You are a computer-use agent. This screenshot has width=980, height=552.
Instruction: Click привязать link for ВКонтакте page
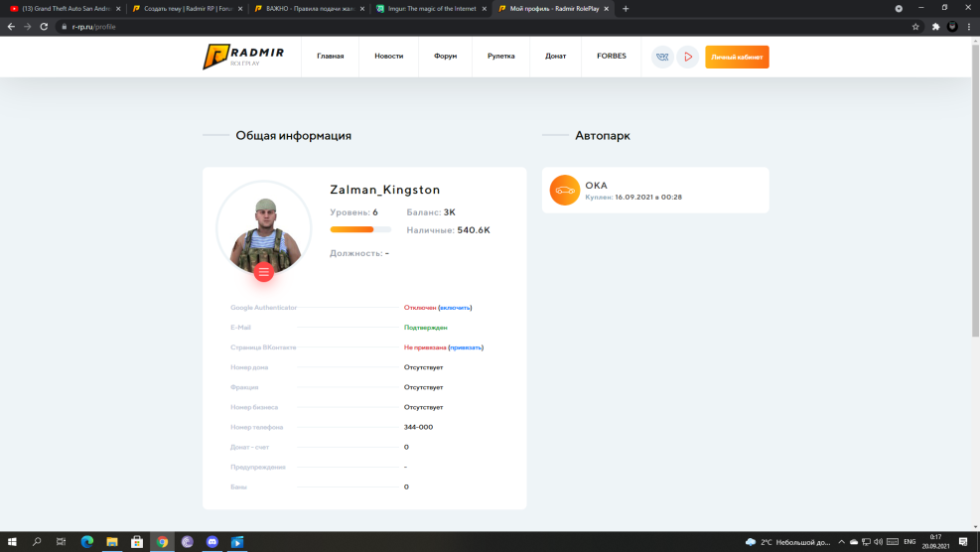pos(466,347)
